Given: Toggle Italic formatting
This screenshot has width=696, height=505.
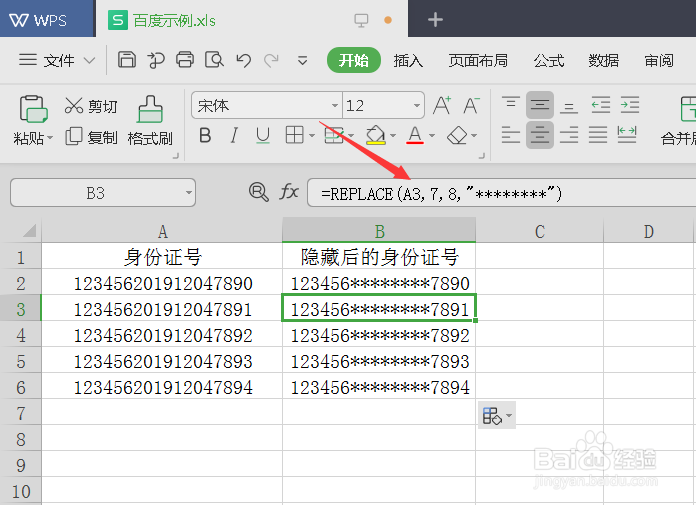Looking at the screenshot, I should [x=234, y=135].
